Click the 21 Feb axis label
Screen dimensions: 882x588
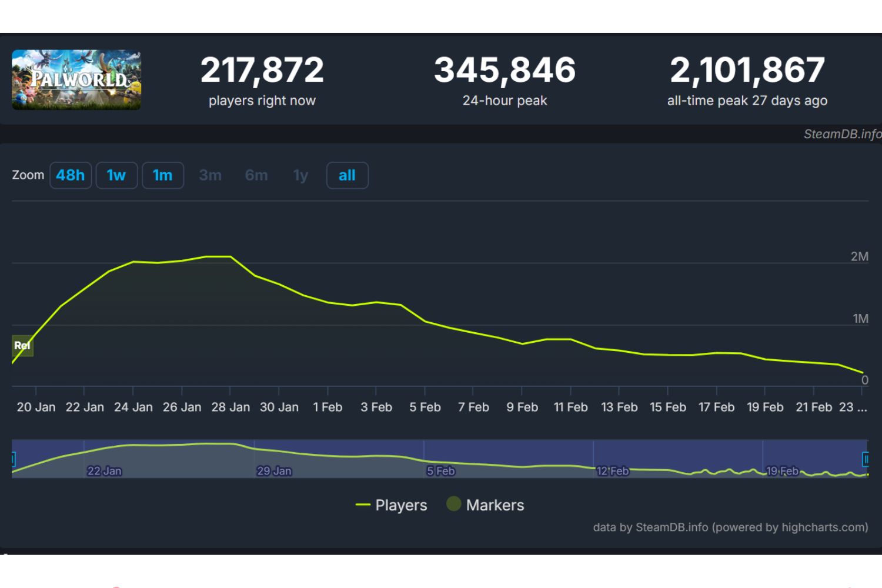pos(814,407)
